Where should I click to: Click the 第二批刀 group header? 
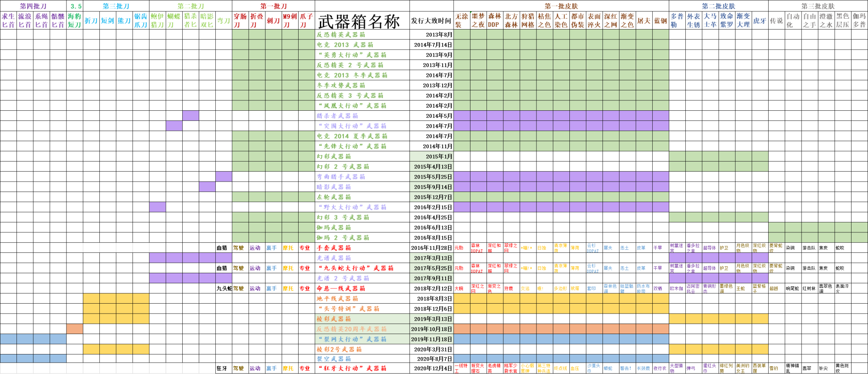pyautogui.click(x=191, y=6)
